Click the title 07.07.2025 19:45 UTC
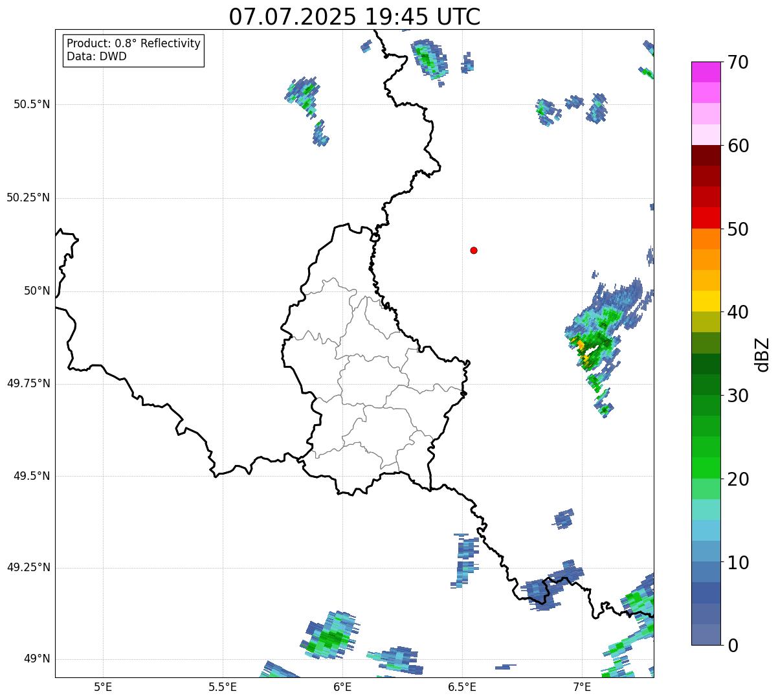The height and width of the screenshot is (700, 778). (355, 17)
